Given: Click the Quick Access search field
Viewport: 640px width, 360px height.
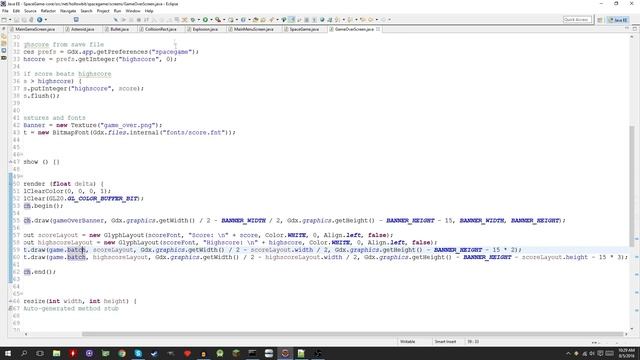Looking at the screenshot, I should (577, 20).
